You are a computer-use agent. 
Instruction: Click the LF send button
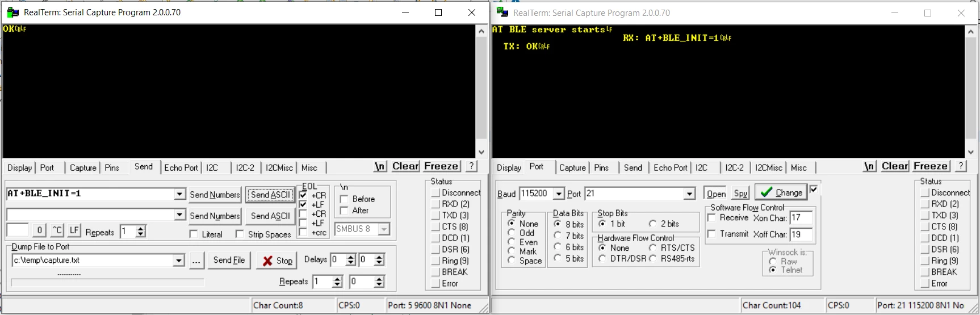tap(74, 230)
